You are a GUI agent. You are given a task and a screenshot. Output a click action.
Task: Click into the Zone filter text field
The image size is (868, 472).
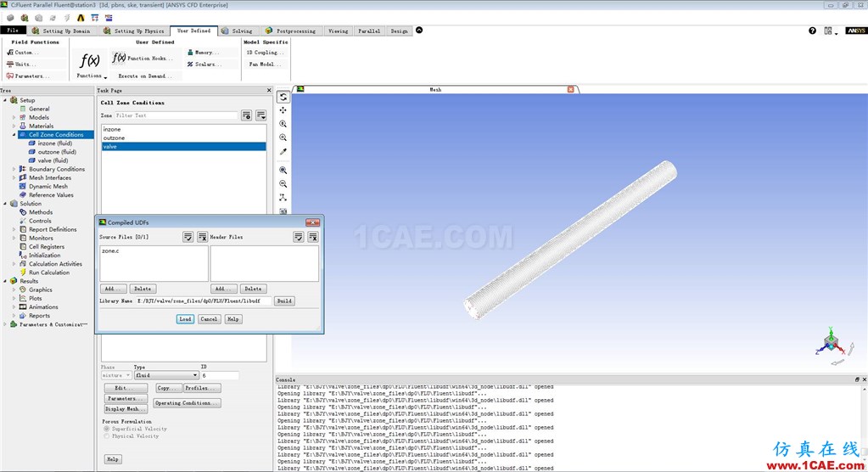[x=176, y=115]
